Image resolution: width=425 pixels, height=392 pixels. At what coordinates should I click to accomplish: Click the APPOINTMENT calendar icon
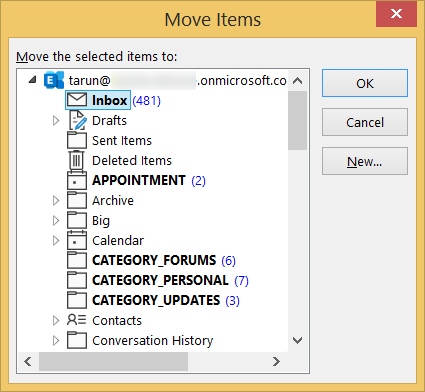tap(77, 180)
